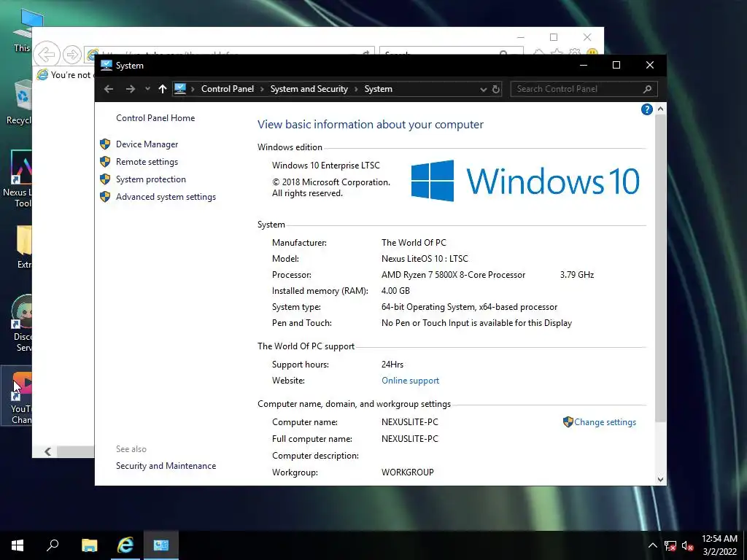Image resolution: width=747 pixels, height=560 pixels.
Task: Click the Windows 10 Enterprise LTSC text
Action: pos(326,166)
